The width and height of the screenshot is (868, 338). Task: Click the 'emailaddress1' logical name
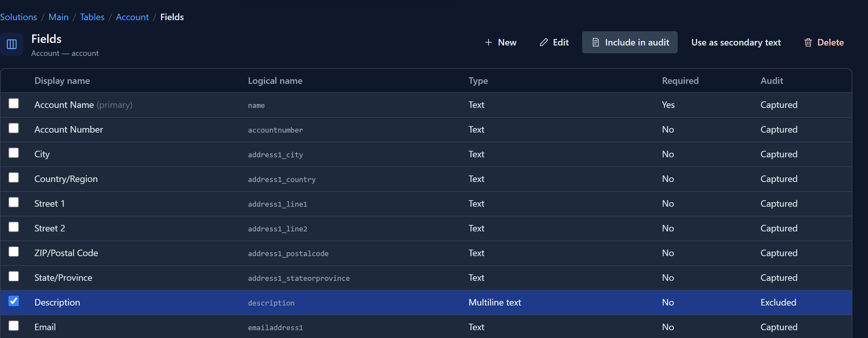[275, 328]
